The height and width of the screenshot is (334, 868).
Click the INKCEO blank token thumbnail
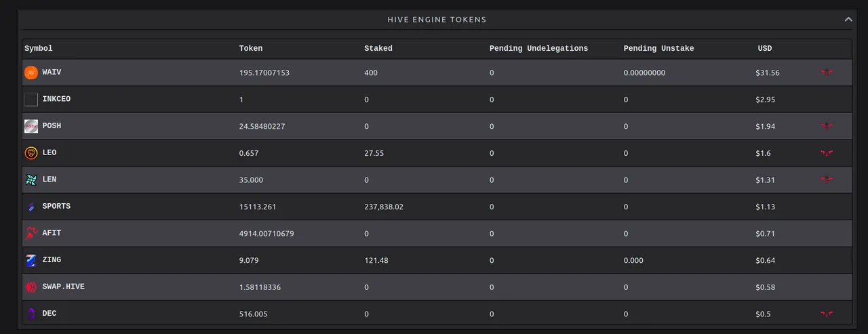click(x=31, y=100)
